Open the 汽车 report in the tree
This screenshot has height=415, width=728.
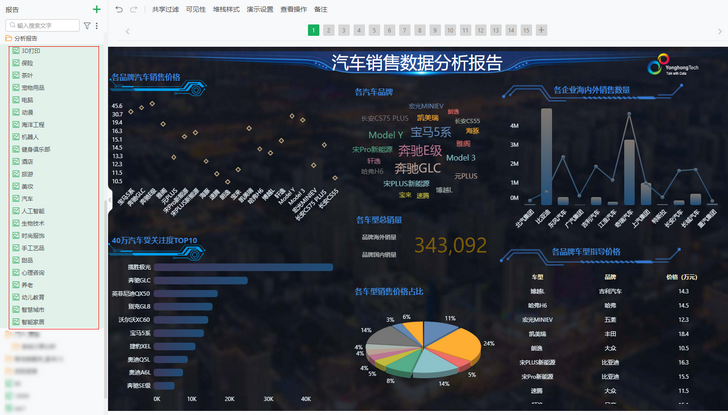[27, 199]
